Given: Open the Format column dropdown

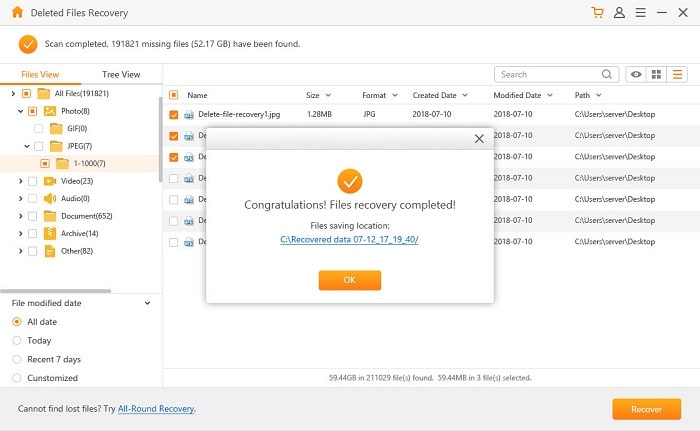Looking at the screenshot, I should coord(395,95).
